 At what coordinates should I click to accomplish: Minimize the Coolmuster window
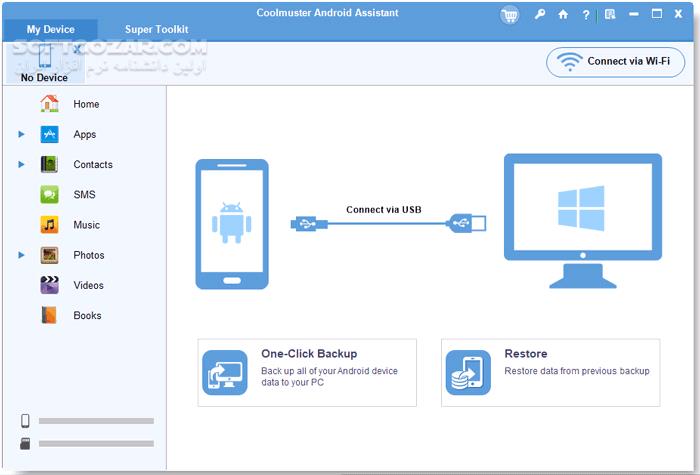(x=633, y=14)
